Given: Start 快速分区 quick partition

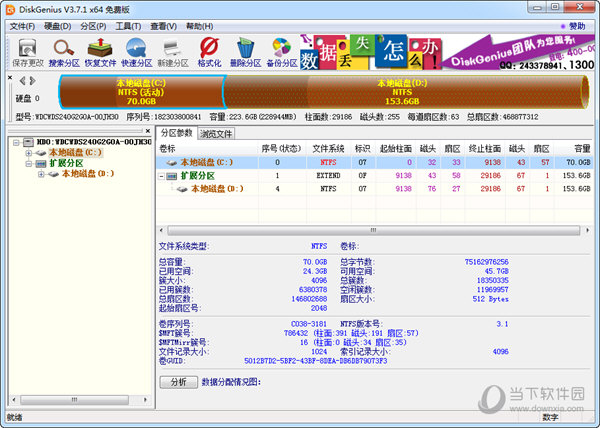Looking at the screenshot, I should coord(136,53).
